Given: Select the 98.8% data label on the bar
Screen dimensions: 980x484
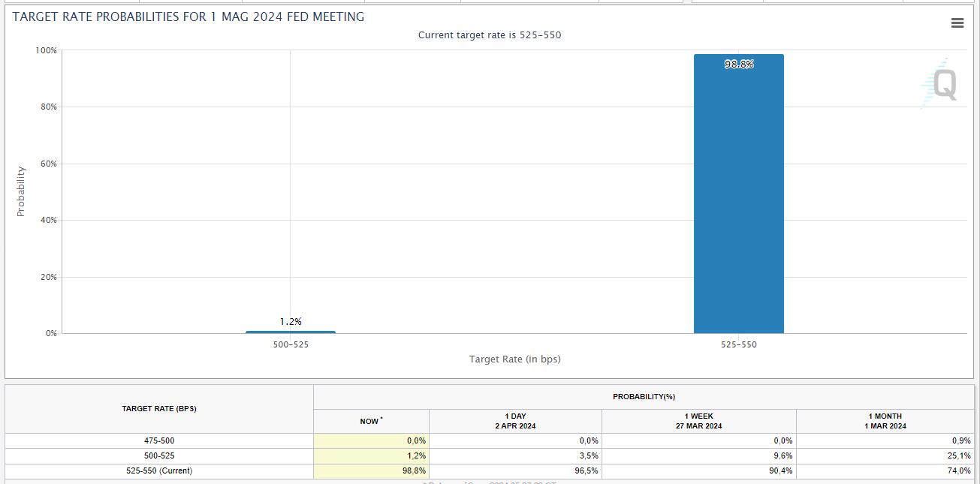Looking at the screenshot, I should point(739,65).
